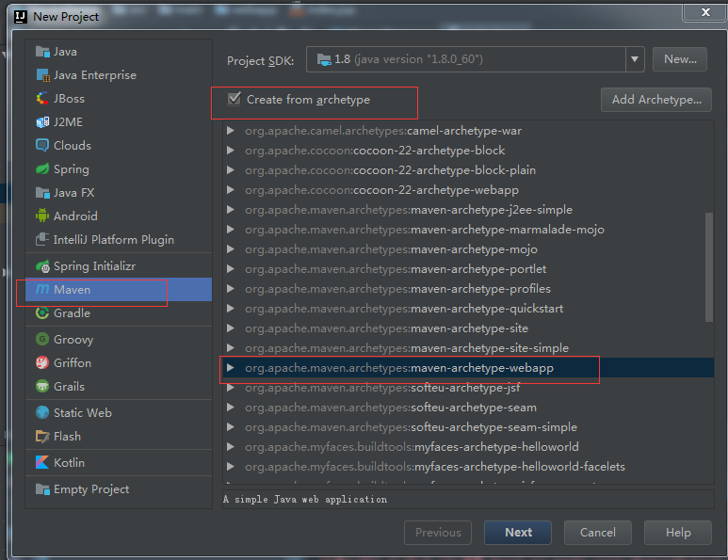
Task: Expand camel-archetype-war node
Action: [x=231, y=131]
